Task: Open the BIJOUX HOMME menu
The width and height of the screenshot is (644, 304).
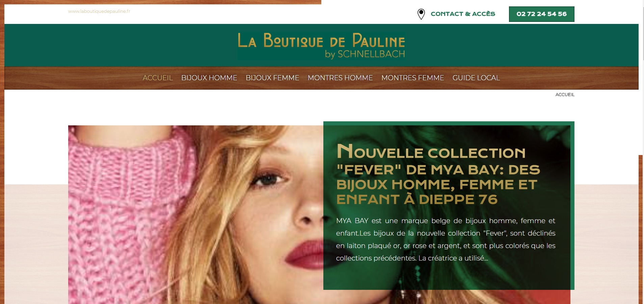Action: click(209, 78)
